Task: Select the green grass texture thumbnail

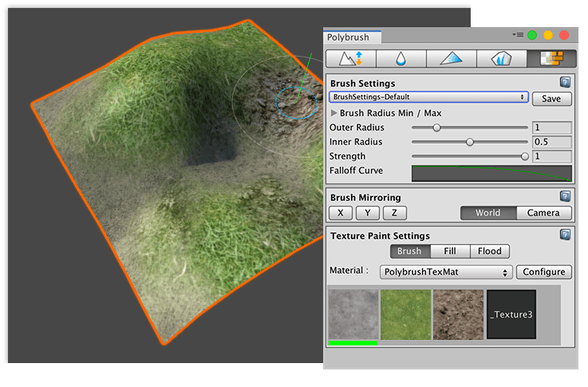Action: [x=405, y=314]
